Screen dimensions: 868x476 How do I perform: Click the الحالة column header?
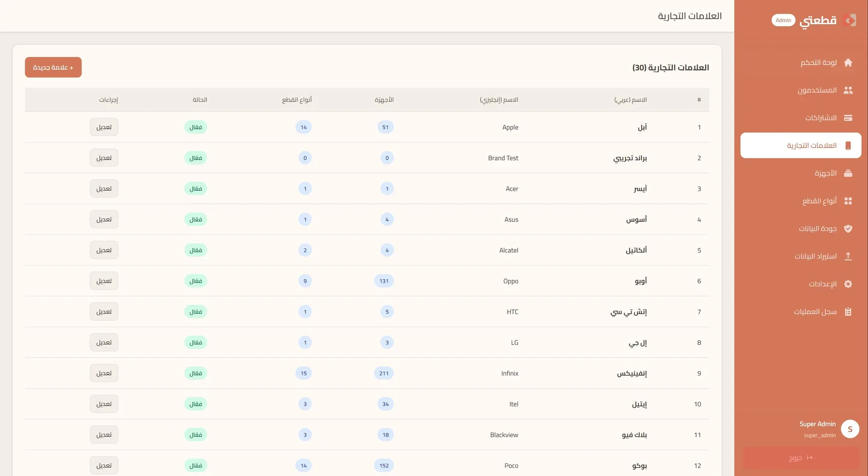click(x=200, y=99)
